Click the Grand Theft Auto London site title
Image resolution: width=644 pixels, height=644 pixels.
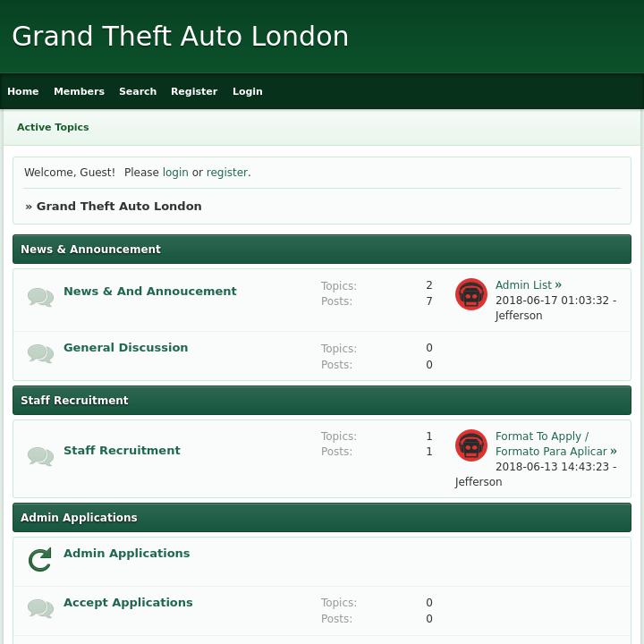coord(180,37)
